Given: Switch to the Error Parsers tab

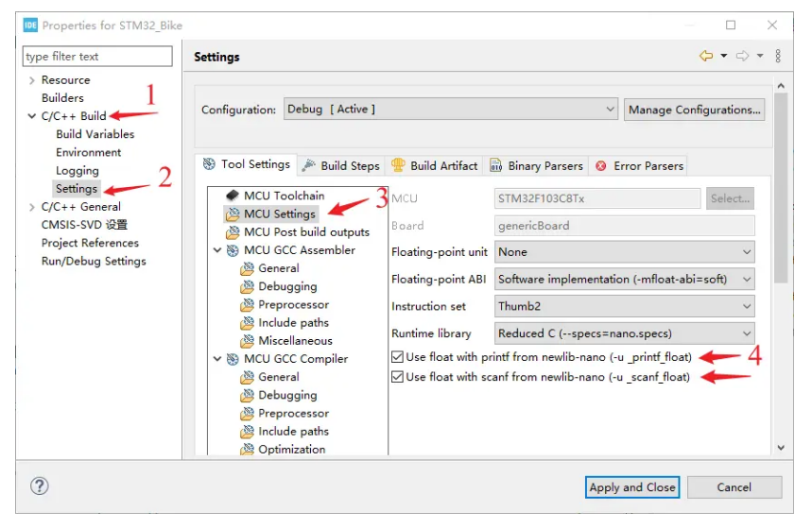Looking at the screenshot, I should click(639, 165).
